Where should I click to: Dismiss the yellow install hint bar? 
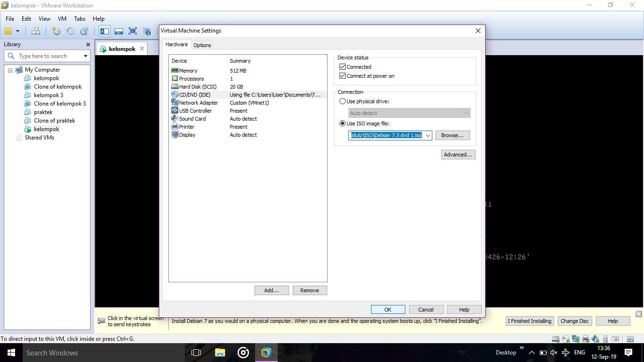pyautogui.click(x=638, y=314)
